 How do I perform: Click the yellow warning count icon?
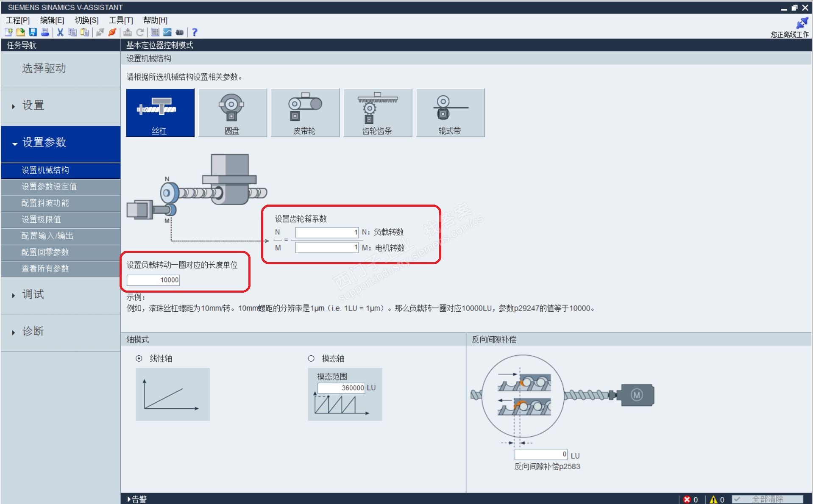click(713, 500)
